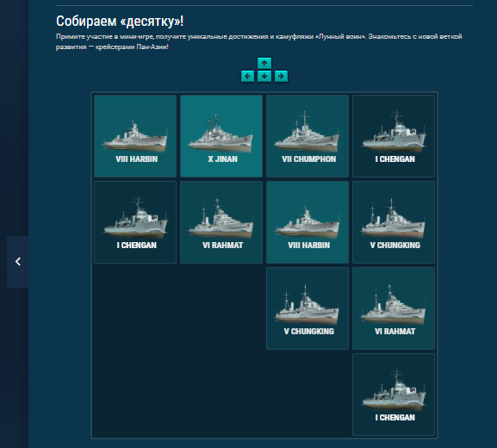Click the up arrow key button
The image size is (497, 448).
(264, 64)
